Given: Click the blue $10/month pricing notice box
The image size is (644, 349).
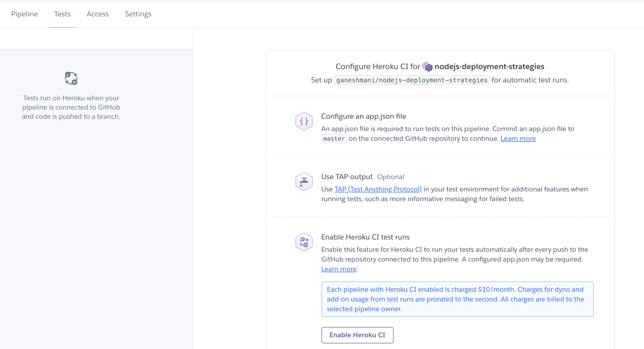Looking at the screenshot, I should coord(457,299).
